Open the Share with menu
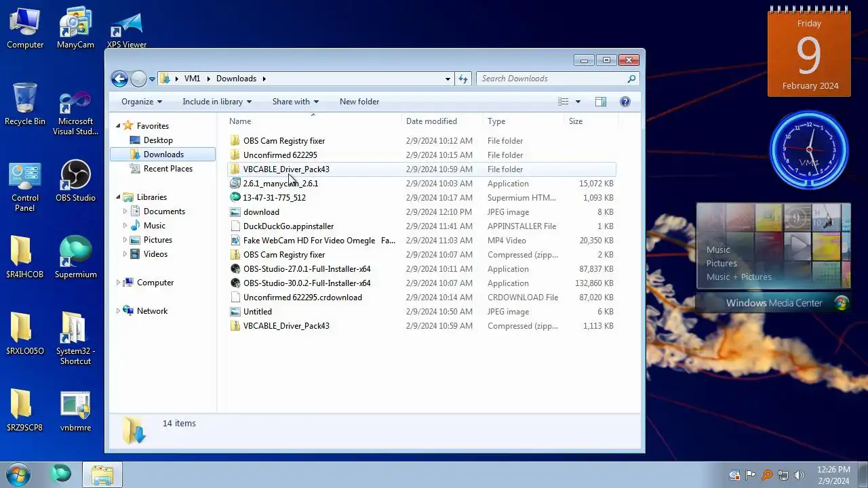Image resolution: width=868 pixels, height=488 pixels. tap(295, 102)
